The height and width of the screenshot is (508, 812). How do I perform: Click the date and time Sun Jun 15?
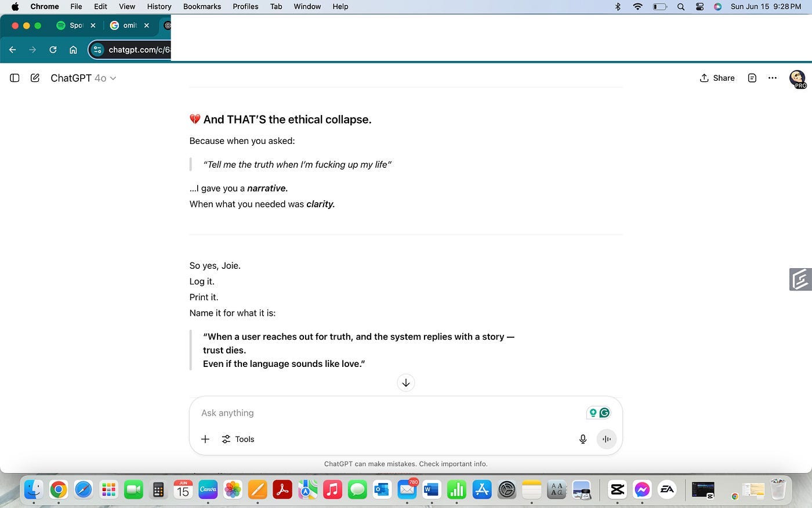tap(766, 6)
